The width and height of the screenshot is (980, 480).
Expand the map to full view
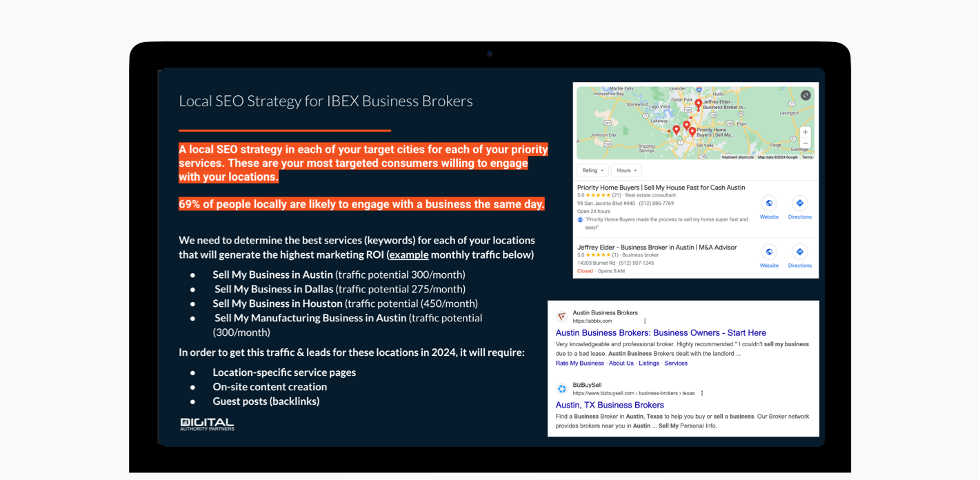point(806,96)
